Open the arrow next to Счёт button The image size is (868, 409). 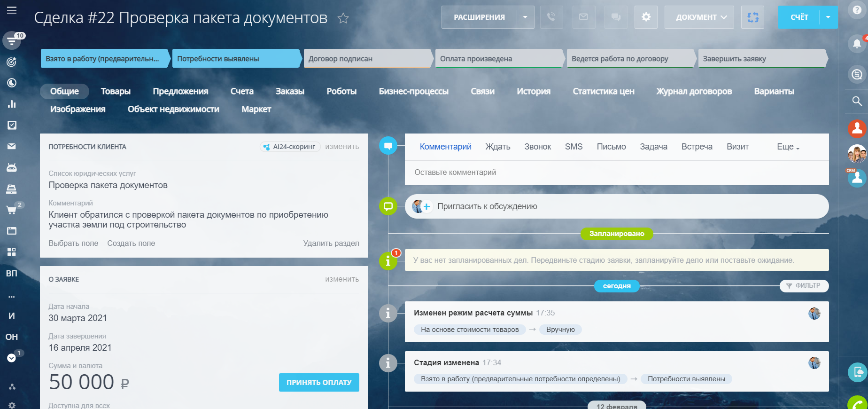point(828,17)
